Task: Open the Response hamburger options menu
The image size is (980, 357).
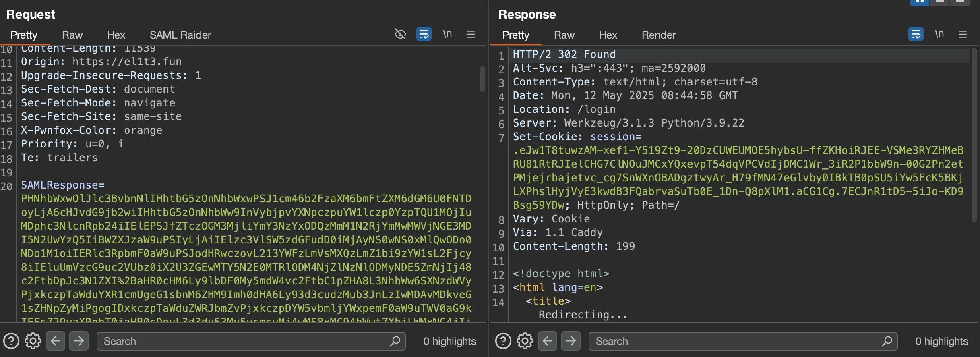Action: (x=963, y=34)
